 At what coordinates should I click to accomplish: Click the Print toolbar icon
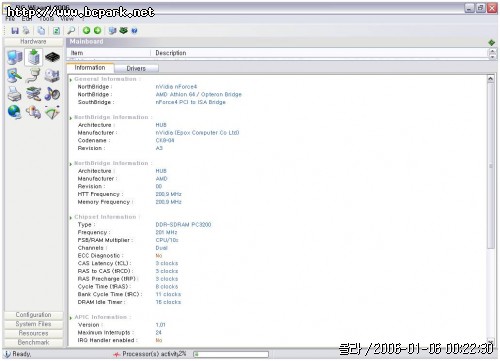point(26,31)
